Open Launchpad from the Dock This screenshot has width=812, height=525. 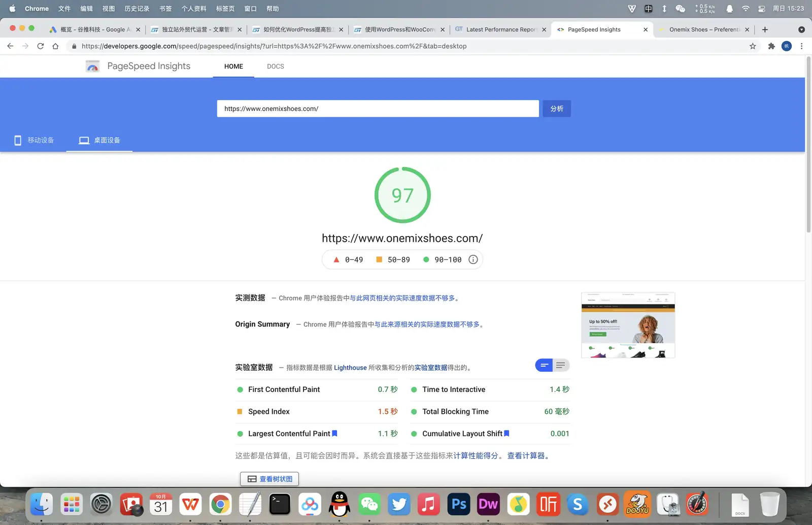[x=71, y=504]
